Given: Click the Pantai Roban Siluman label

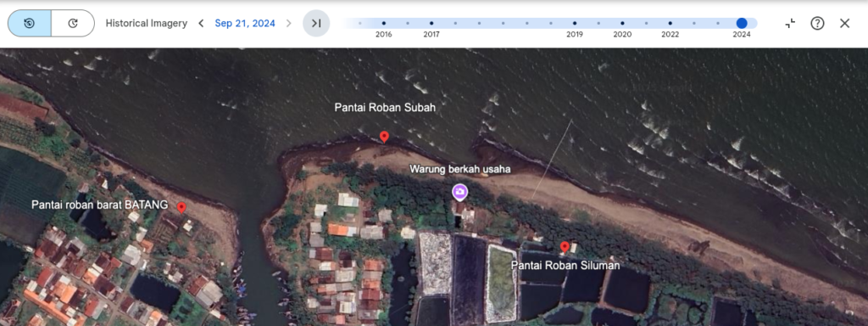Looking at the screenshot, I should (565, 266).
